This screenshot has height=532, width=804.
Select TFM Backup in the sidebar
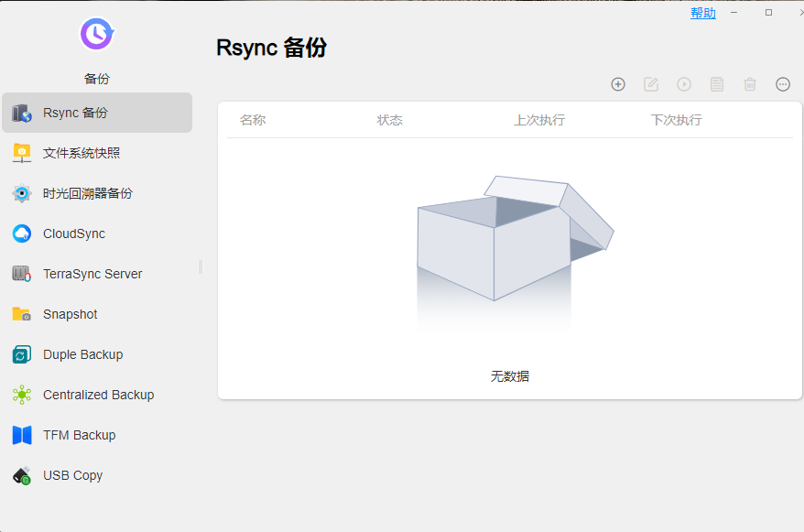point(97,435)
